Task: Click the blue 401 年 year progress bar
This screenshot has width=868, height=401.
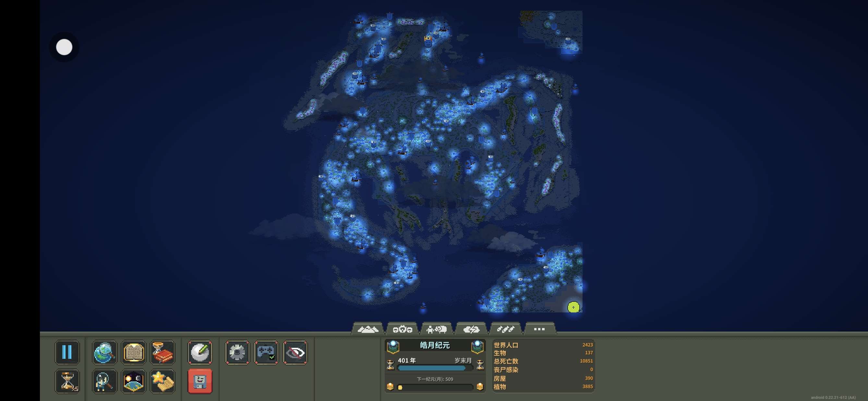Action: point(432,368)
